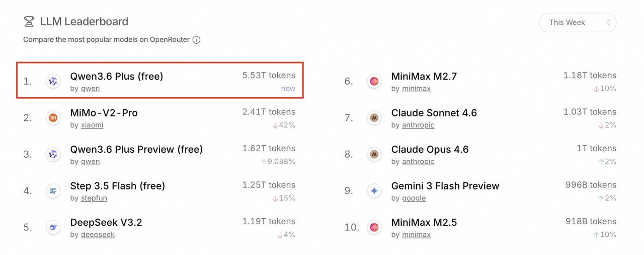Open the google author link

(414, 198)
